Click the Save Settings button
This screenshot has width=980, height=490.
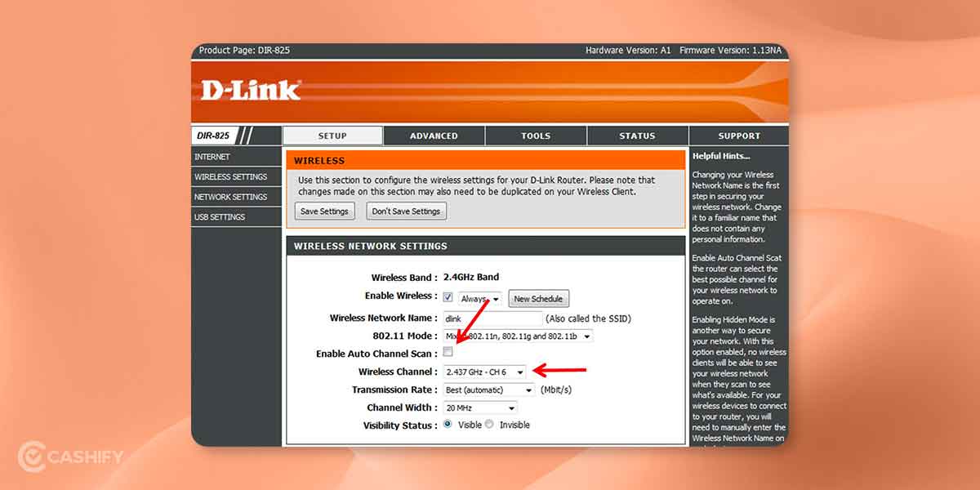tap(324, 212)
